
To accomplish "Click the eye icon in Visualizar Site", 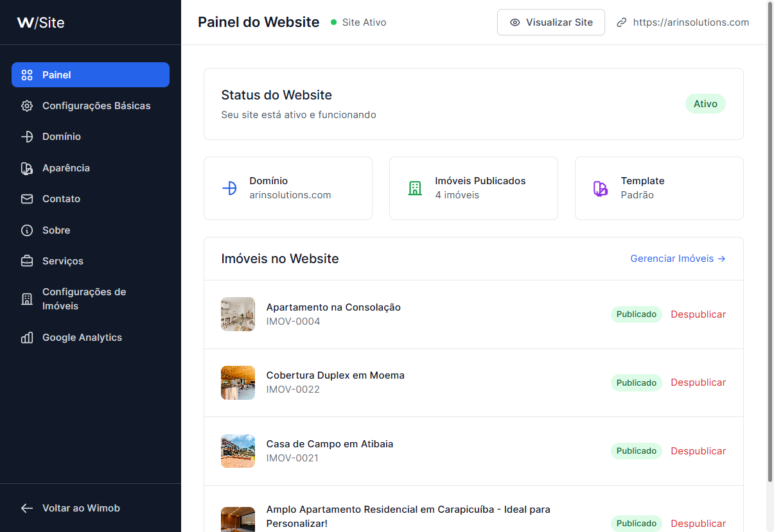I will click(515, 22).
